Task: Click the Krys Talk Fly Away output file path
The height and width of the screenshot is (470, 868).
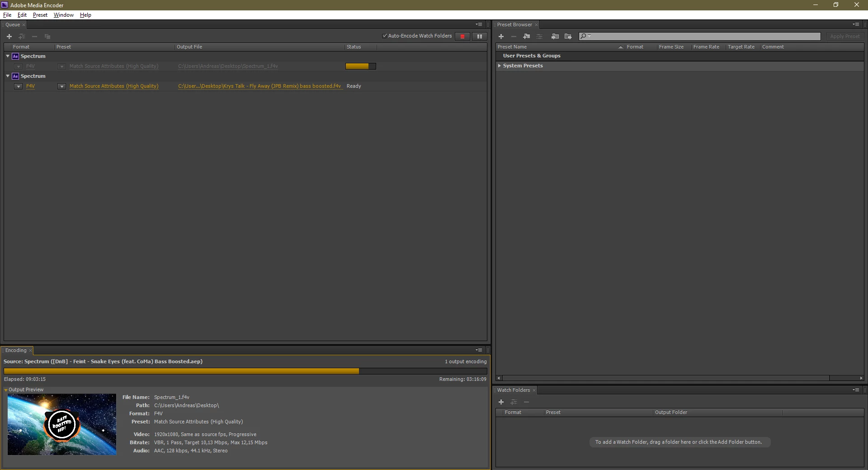Action: coord(259,86)
